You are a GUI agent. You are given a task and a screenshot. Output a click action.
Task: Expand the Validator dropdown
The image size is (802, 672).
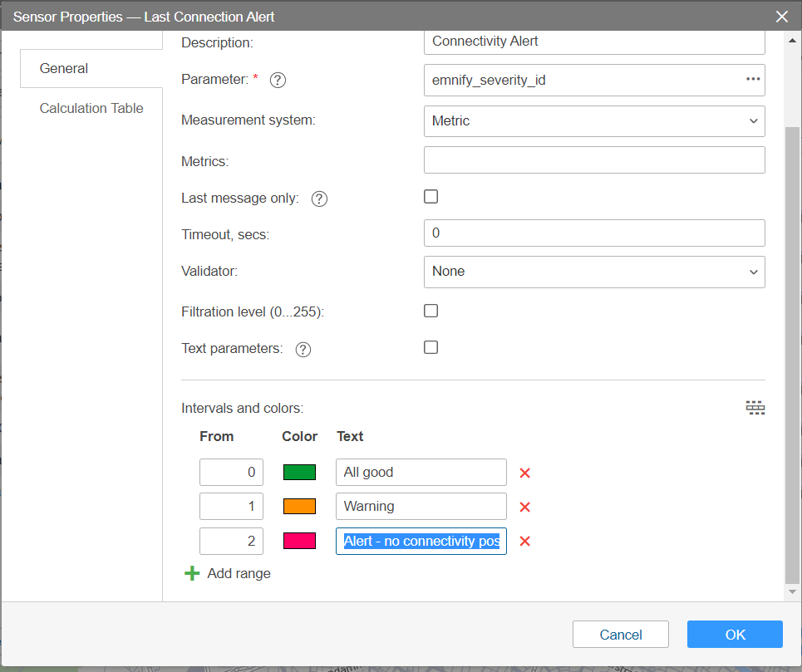point(593,272)
